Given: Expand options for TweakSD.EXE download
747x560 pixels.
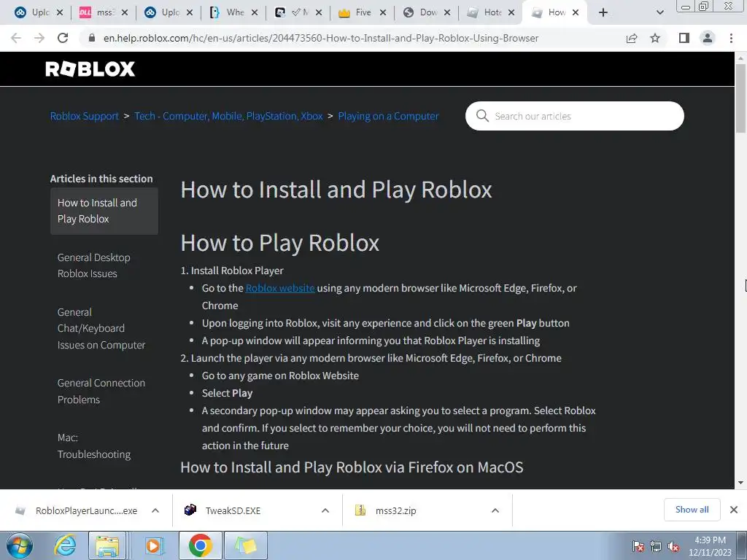Looking at the screenshot, I should click(325, 510).
